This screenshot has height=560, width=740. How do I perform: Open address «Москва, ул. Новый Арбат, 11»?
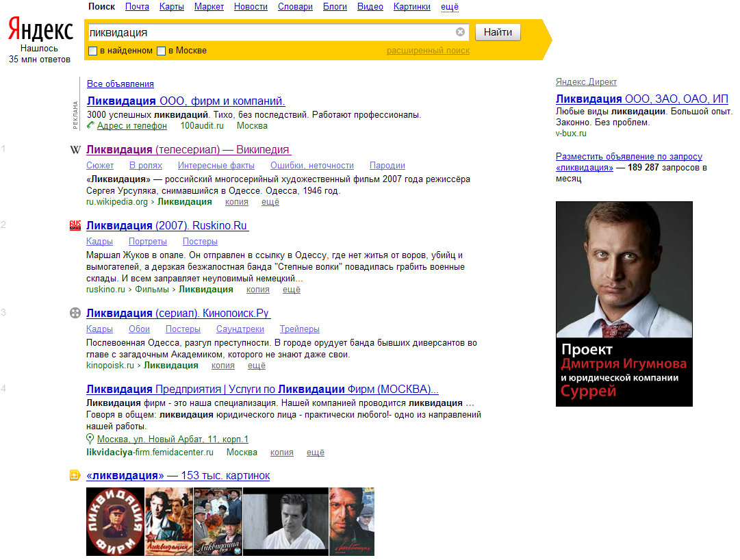173,440
